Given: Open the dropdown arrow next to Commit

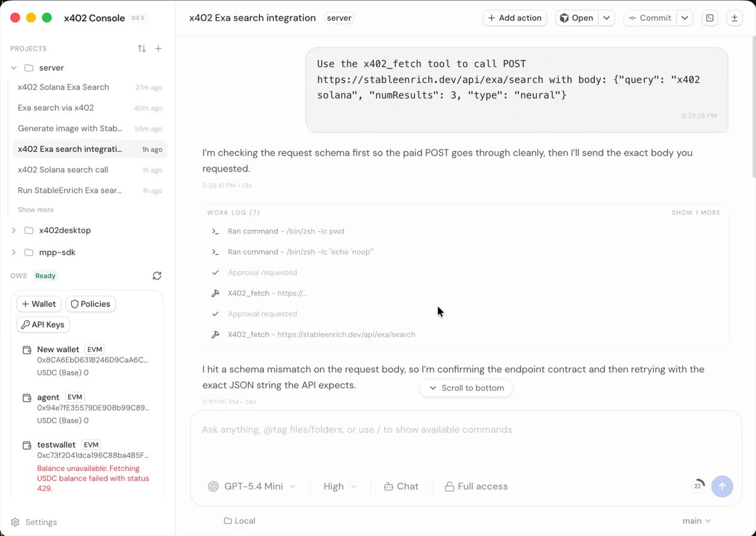Looking at the screenshot, I should pos(685,18).
